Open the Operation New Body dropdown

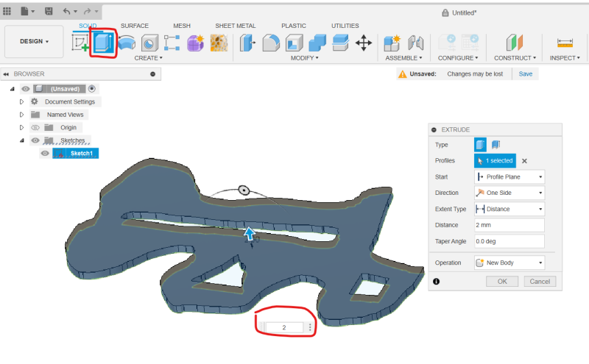(509, 263)
